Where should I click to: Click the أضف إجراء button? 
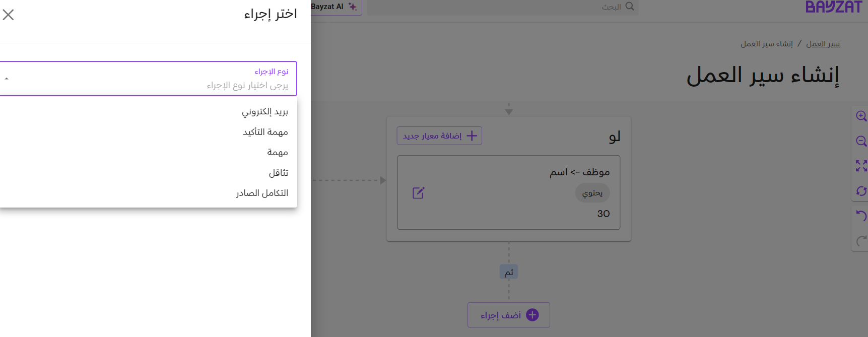[508, 315]
